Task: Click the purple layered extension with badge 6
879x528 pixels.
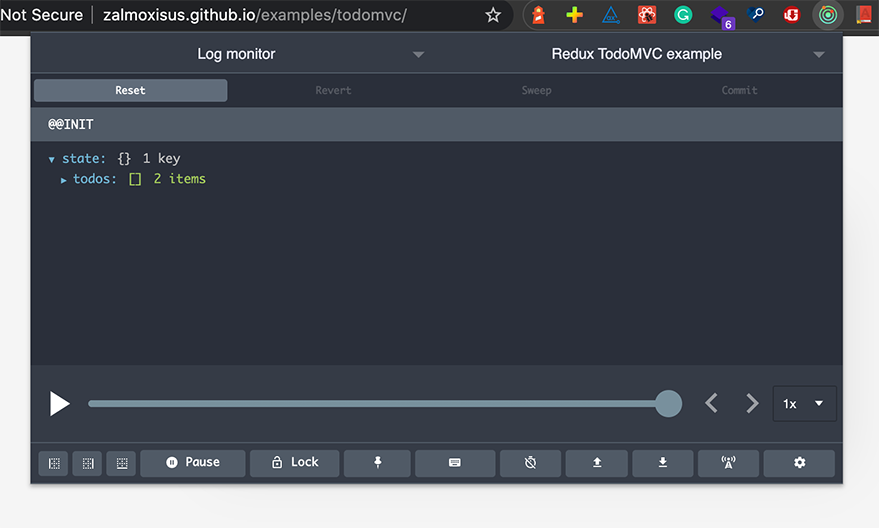Action: [720, 17]
